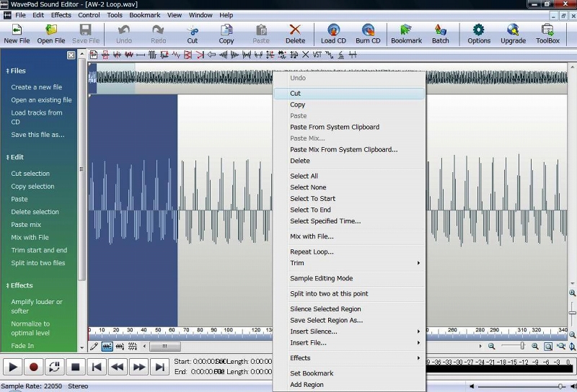Choose Add Region in context menu
This screenshot has width=577, height=392.
(x=349, y=385)
